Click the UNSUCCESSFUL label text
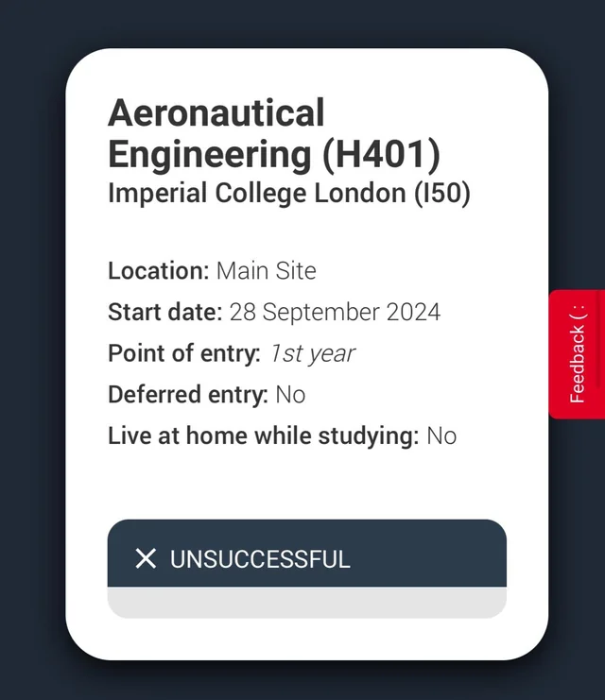 point(260,559)
